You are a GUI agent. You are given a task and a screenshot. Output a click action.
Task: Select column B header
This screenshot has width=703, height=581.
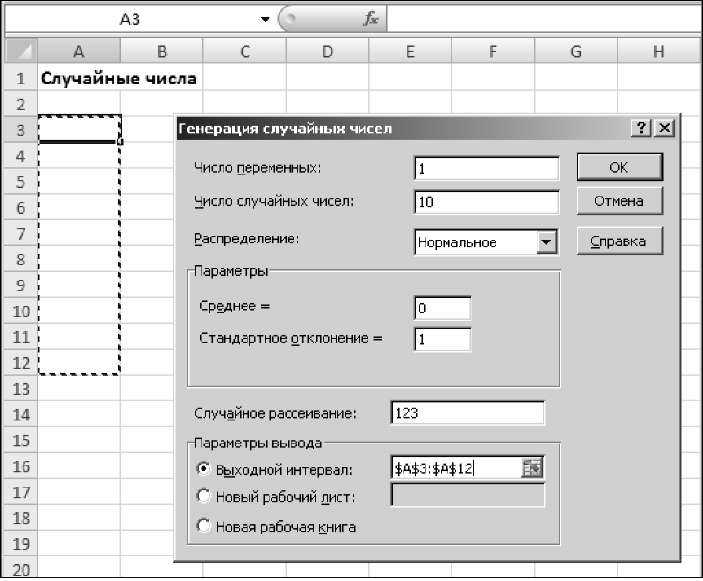tap(162, 51)
